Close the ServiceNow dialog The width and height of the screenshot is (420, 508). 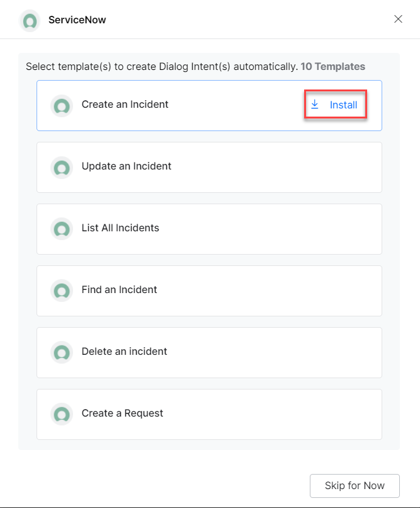coord(398,19)
